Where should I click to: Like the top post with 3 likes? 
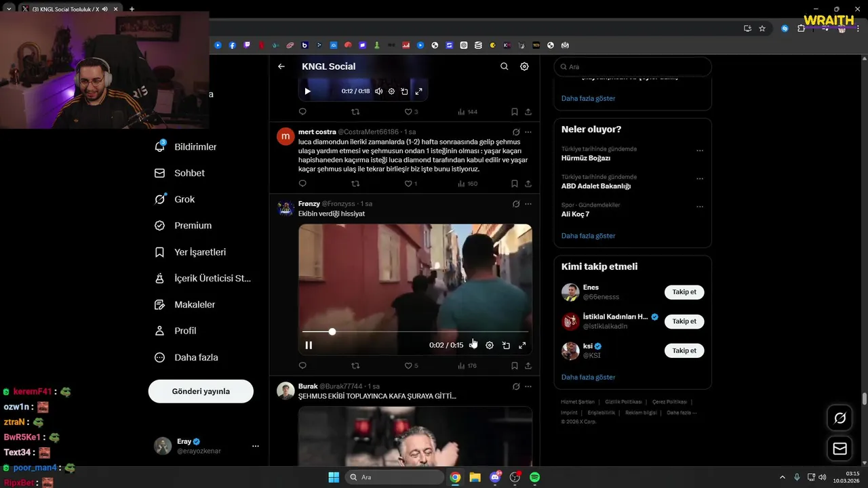(411, 112)
